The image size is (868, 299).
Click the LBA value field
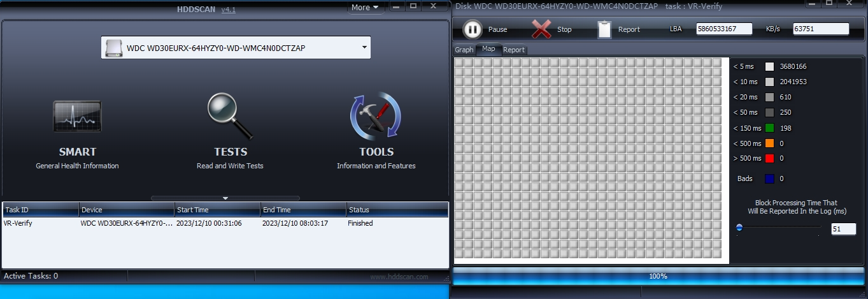(725, 29)
